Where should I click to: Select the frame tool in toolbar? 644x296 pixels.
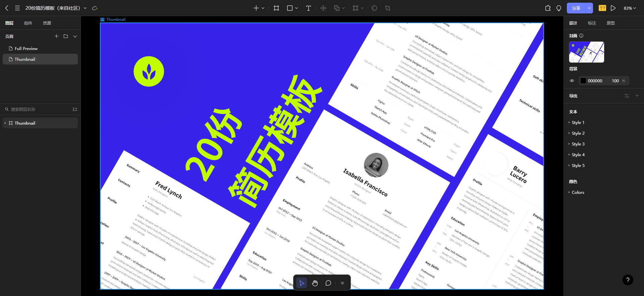276,8
